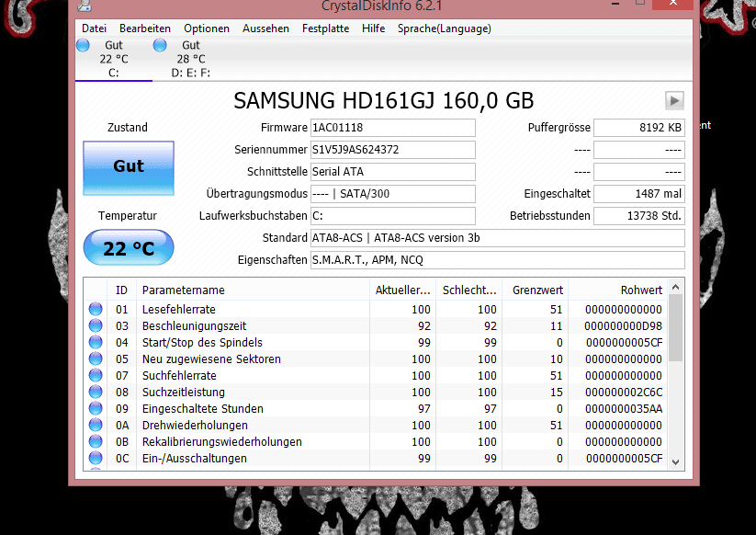Click the Parametername column header

254,290
